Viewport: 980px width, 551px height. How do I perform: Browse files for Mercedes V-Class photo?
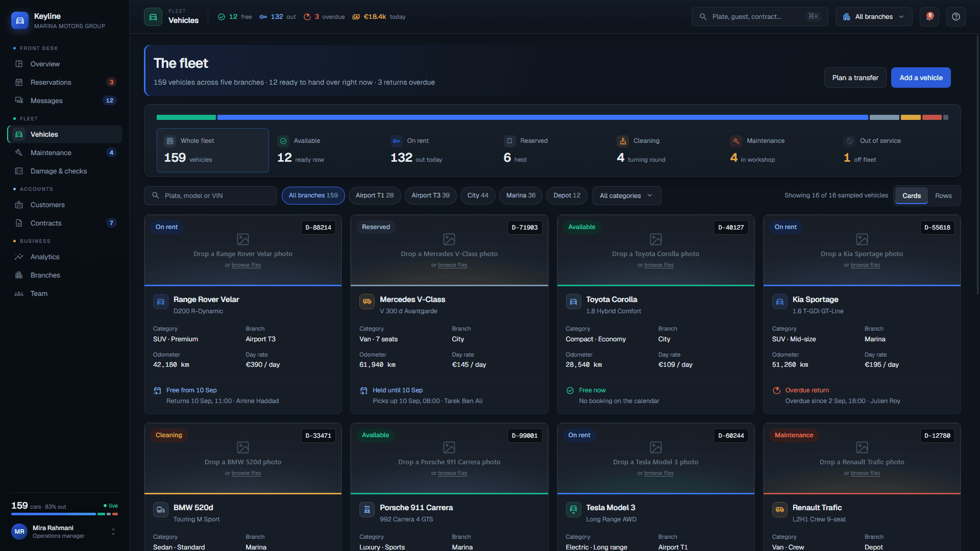click(x=452, y=265)
